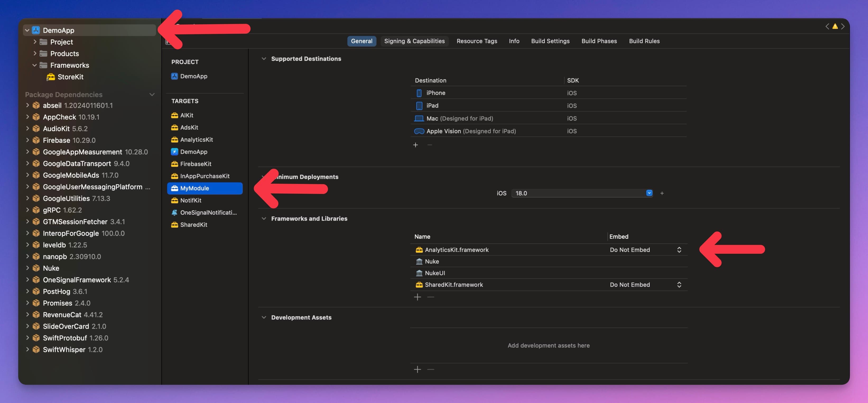The height and width of the screenshot is (403, 868).
Task: Collapse the Supported Destinations section
Action: click(263, 59)
